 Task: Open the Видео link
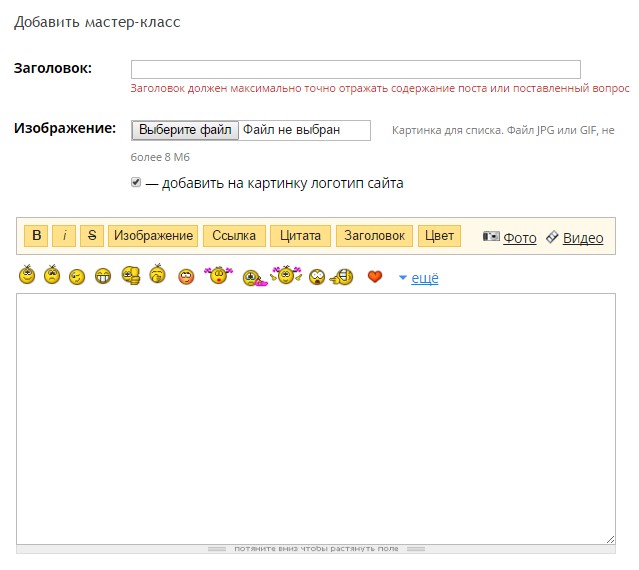tap(582, 238)
